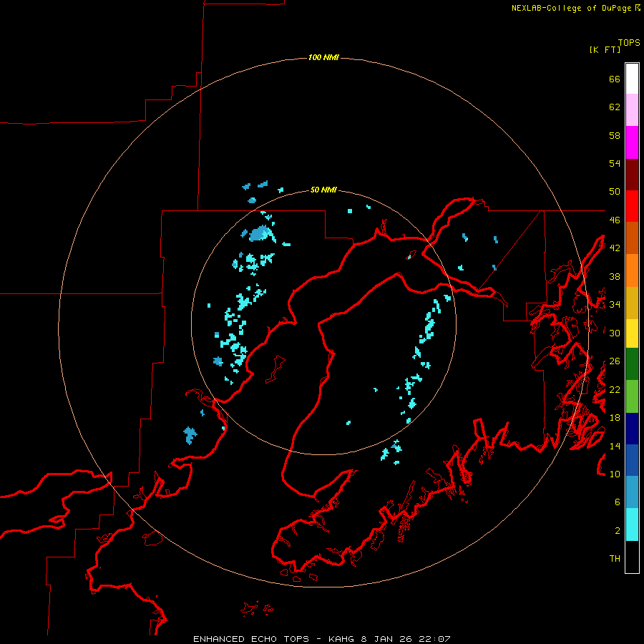Click the dark red 54 kft swatch

coord(632,174)
